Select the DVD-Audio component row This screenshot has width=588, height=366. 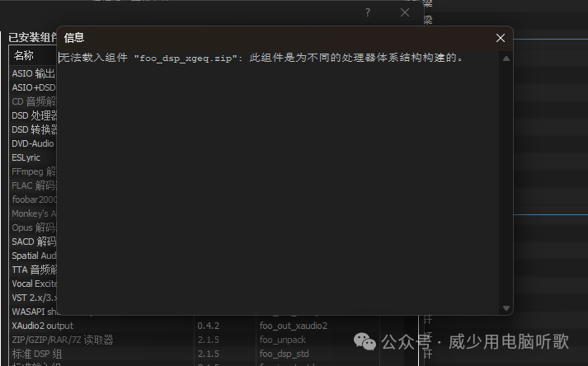click(33, 143)
